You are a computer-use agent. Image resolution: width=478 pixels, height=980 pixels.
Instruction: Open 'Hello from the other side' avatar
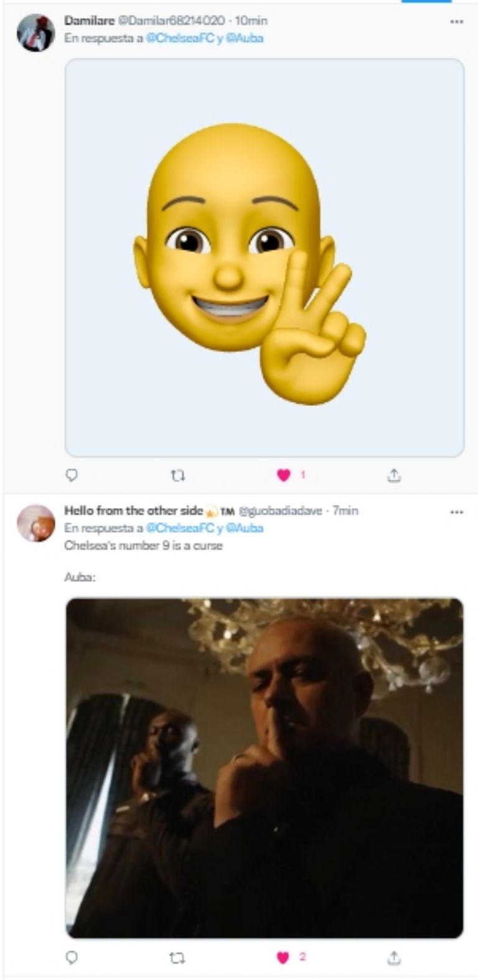coord(35,523)
